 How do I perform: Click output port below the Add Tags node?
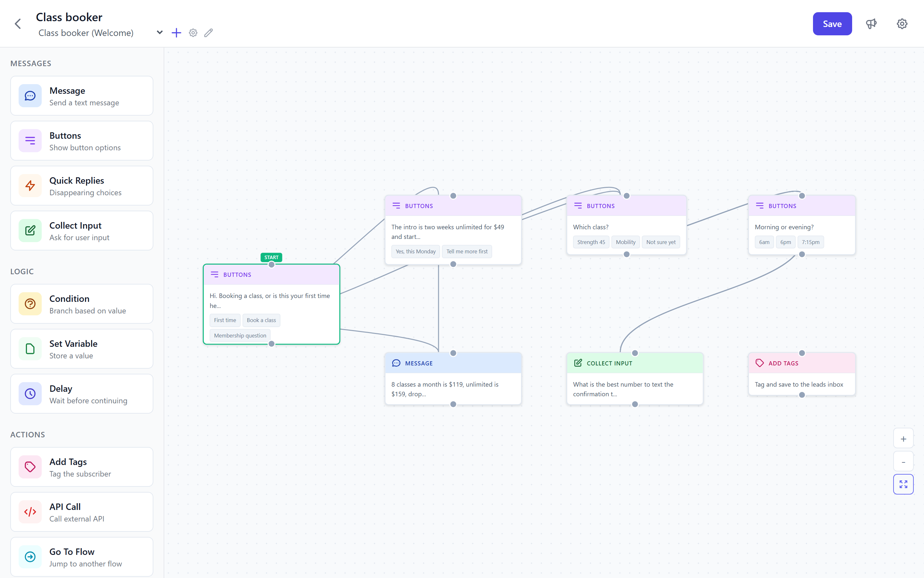[802, 395]
